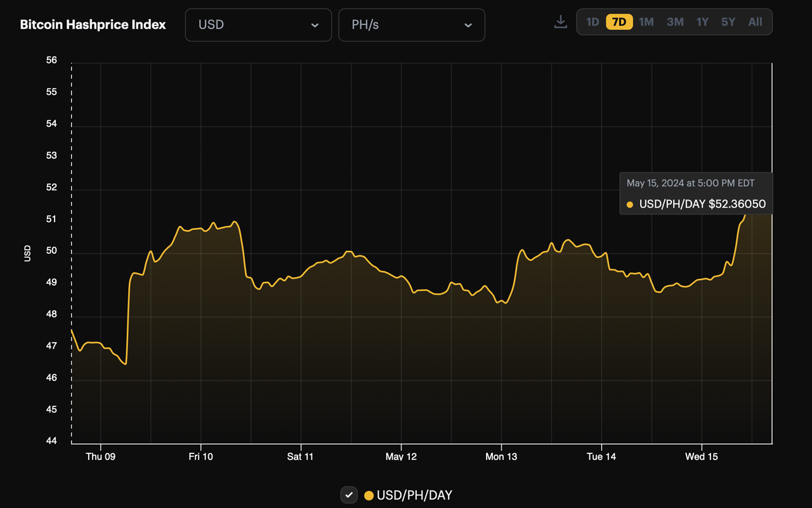
Task: Show the 1Y time range
Action: click(x=702, y=22)
